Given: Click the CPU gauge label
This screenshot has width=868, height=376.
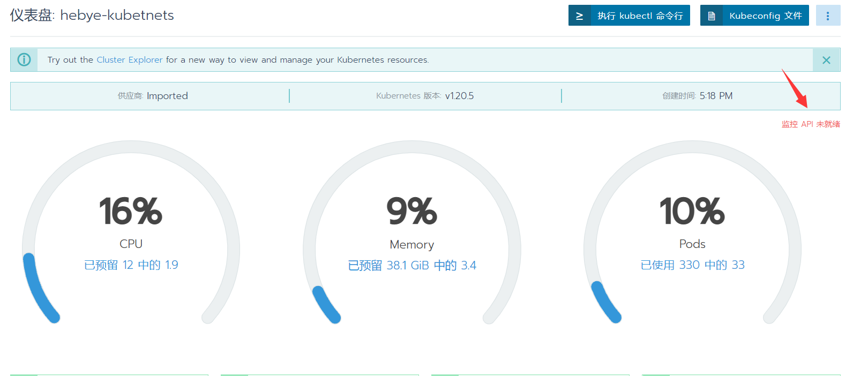Looking at the screenshot, I should pos(131,244).
